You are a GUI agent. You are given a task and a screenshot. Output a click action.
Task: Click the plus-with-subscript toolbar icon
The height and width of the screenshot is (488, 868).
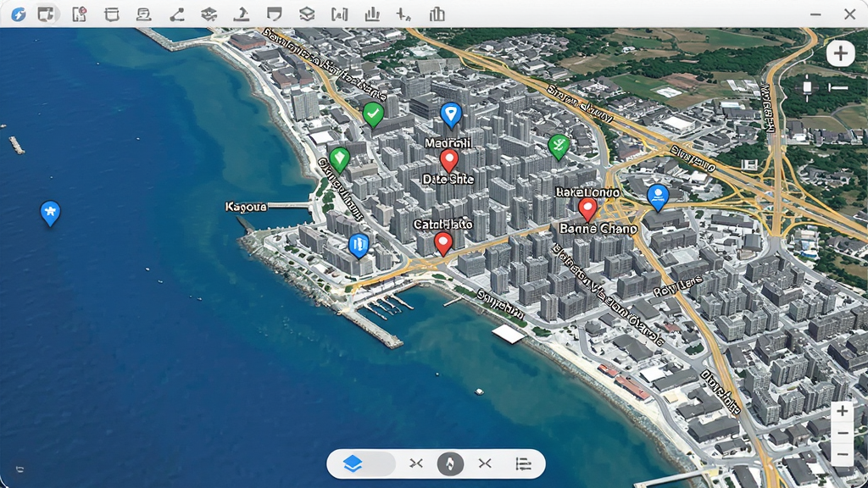coord(403,14)
